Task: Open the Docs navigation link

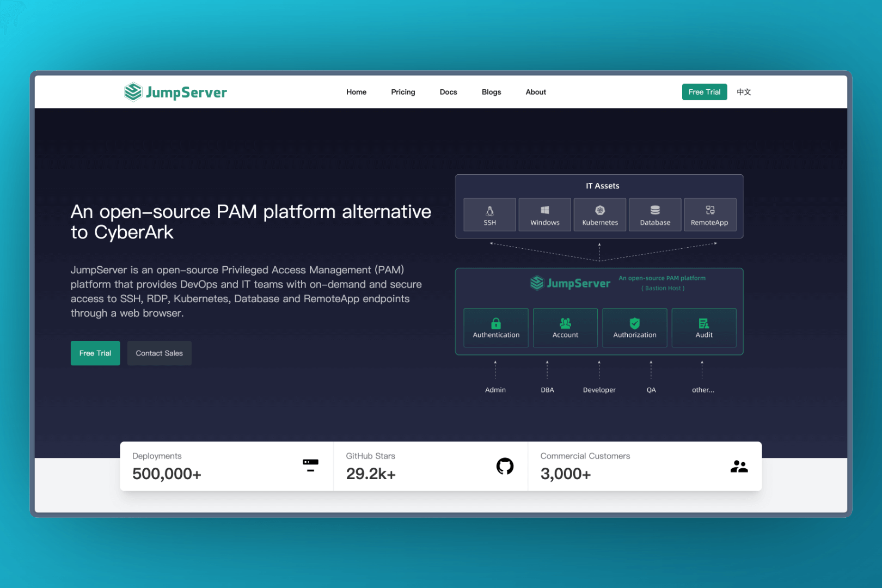Action: pyautogui.click(x=448, y=92)
